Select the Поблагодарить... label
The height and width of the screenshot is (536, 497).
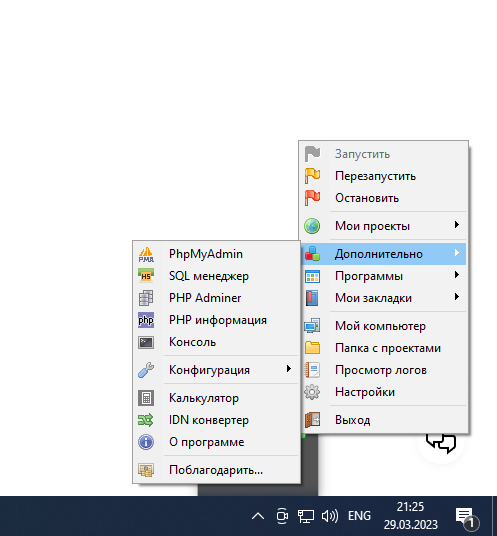[x=216, y=470]
